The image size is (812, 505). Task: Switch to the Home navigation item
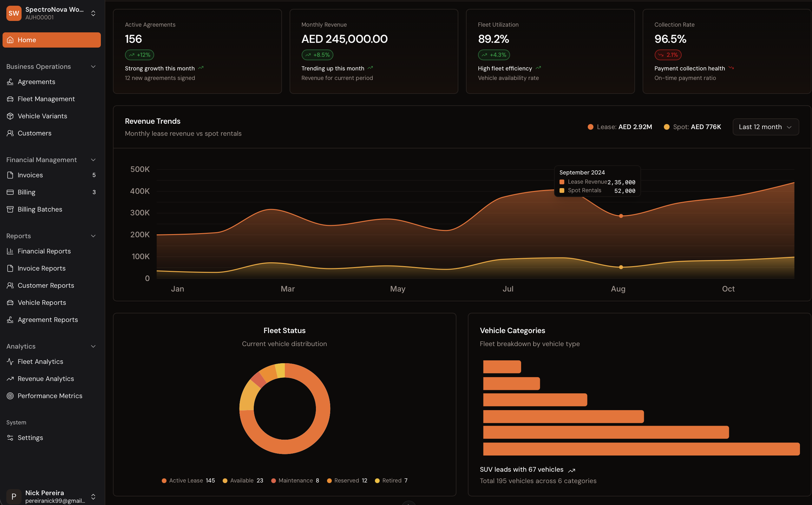point(51,40)
